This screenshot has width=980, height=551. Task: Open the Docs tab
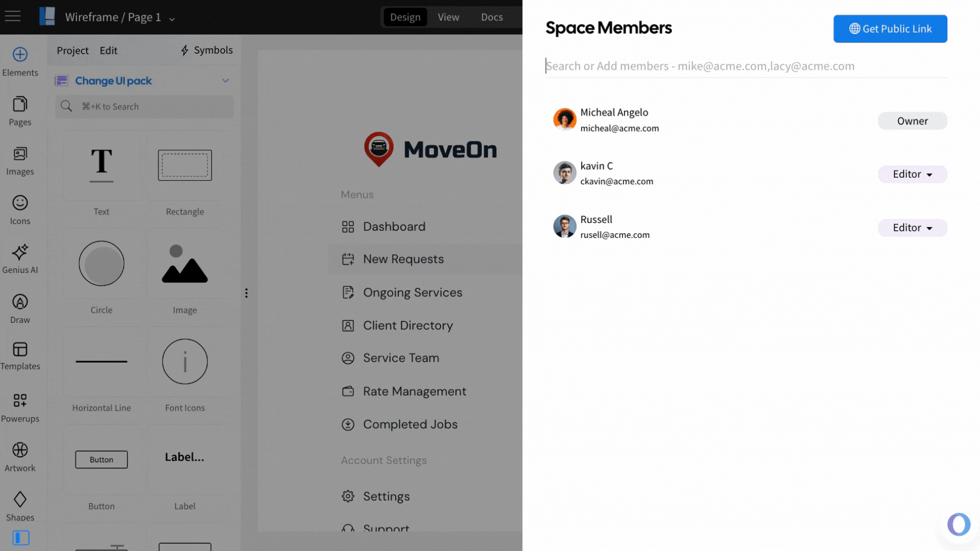click(491, 17)
